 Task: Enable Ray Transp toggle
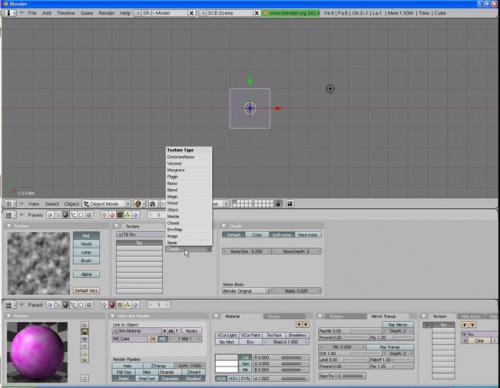(x=390, y=347)
